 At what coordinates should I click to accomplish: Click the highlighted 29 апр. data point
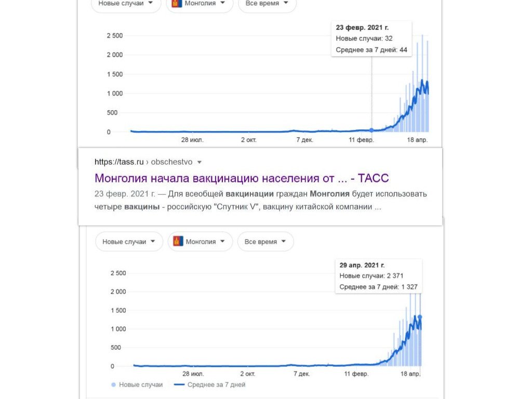coord(420,317)
